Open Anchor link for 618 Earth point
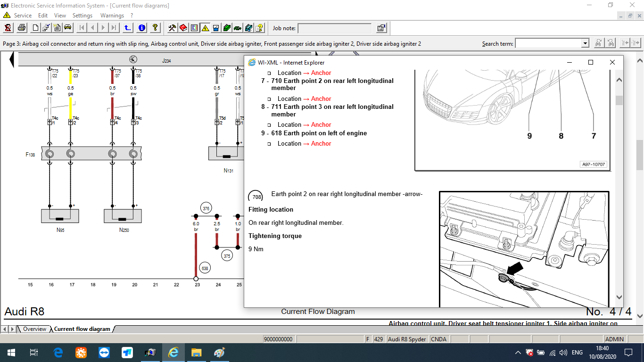 (321, 143)
